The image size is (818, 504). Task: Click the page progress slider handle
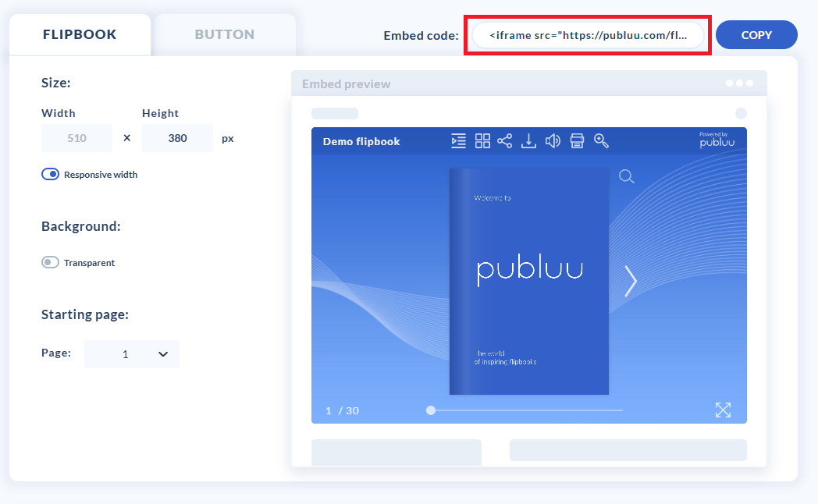[430, 410]
